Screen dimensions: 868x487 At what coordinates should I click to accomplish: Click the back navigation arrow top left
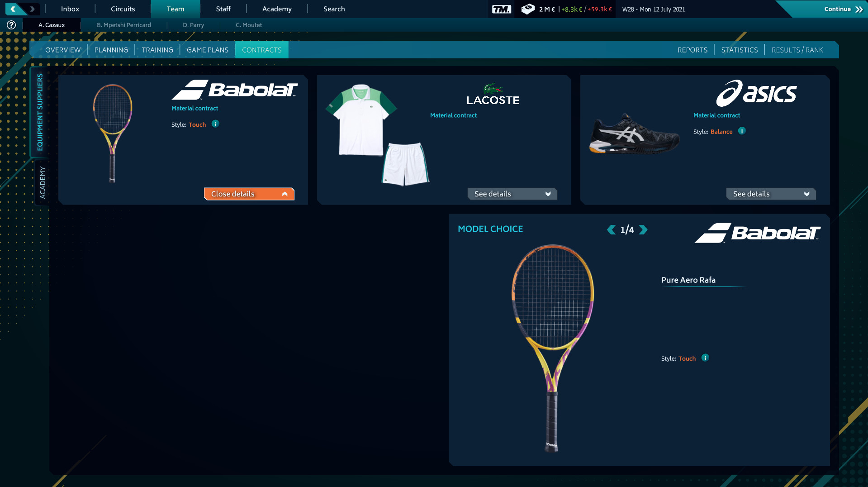14,8
